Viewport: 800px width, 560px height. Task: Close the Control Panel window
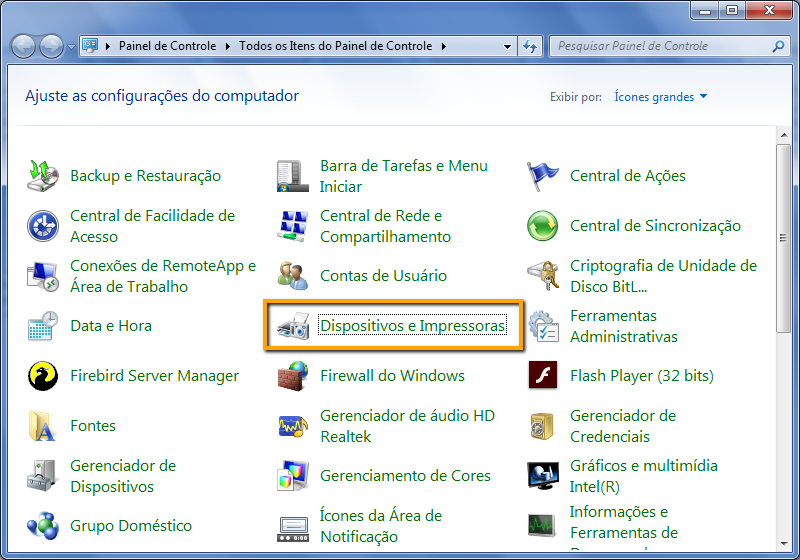[x=769, y=11]
